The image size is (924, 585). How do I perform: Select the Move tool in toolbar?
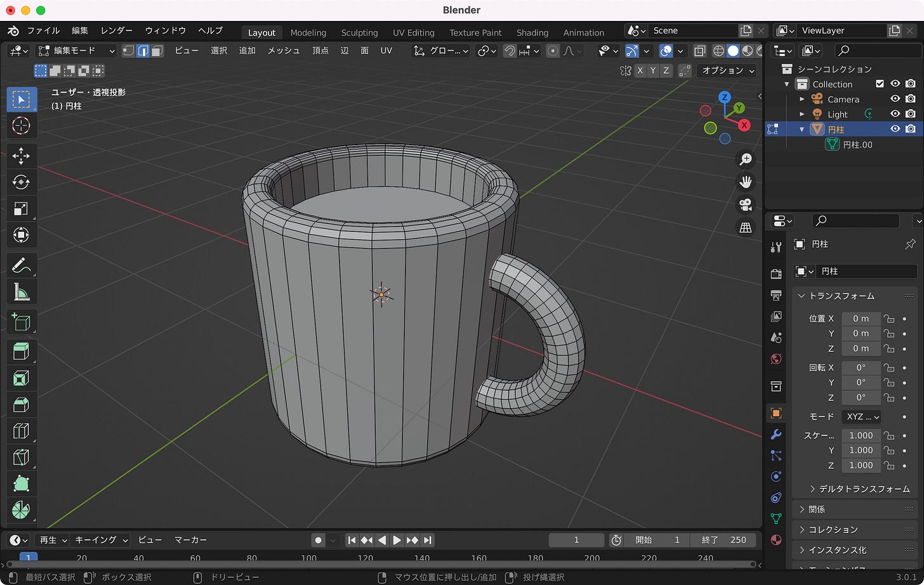click(x=21, y=156)
